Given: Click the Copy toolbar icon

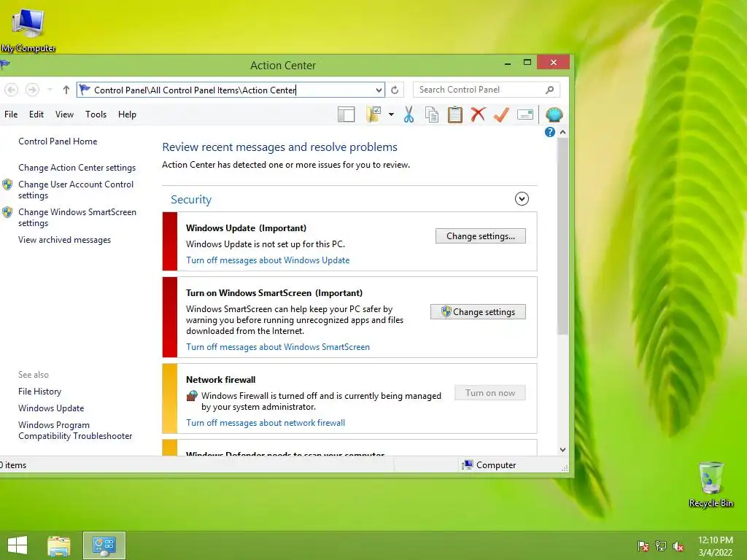Looking at the screenshot, I should pos(432,114).
